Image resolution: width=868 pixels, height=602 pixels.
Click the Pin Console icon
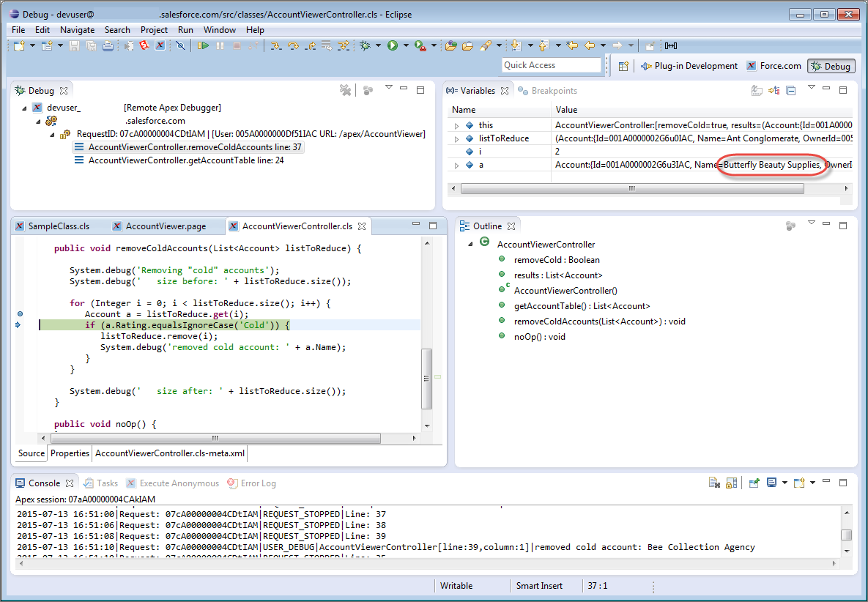pyautogui.click(x=754, y=483)
